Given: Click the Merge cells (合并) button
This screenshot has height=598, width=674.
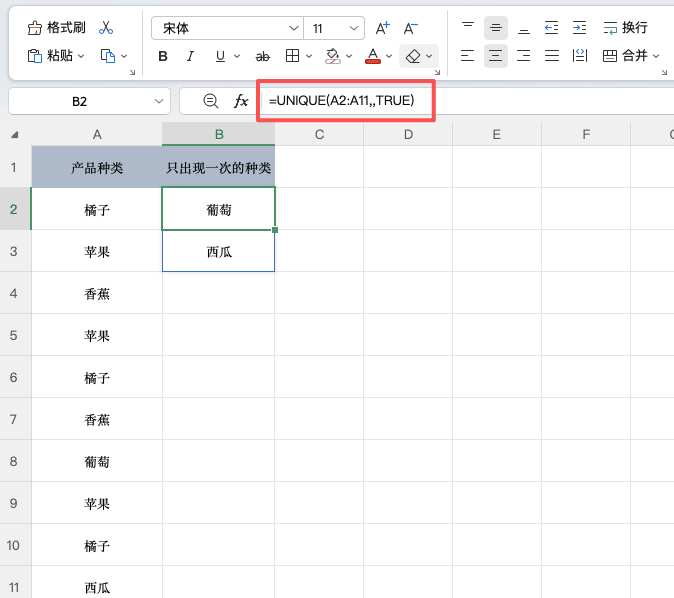Looking at the screenshot, I should [x=625, y=56].
